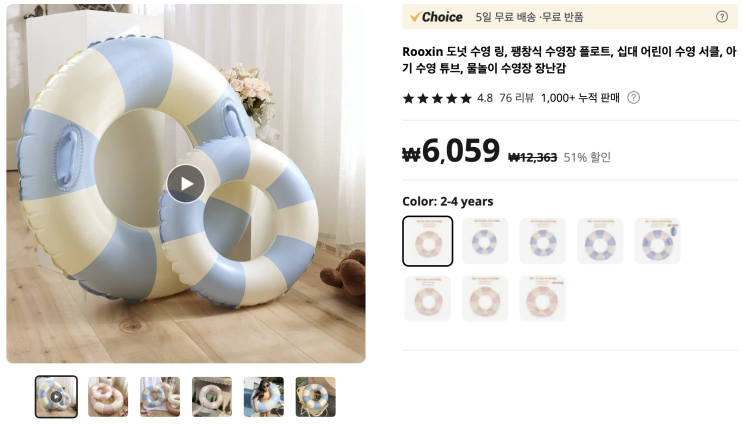
Task: Pick the fifth blue ring variant swatch
Action: [x=657, y=241]
